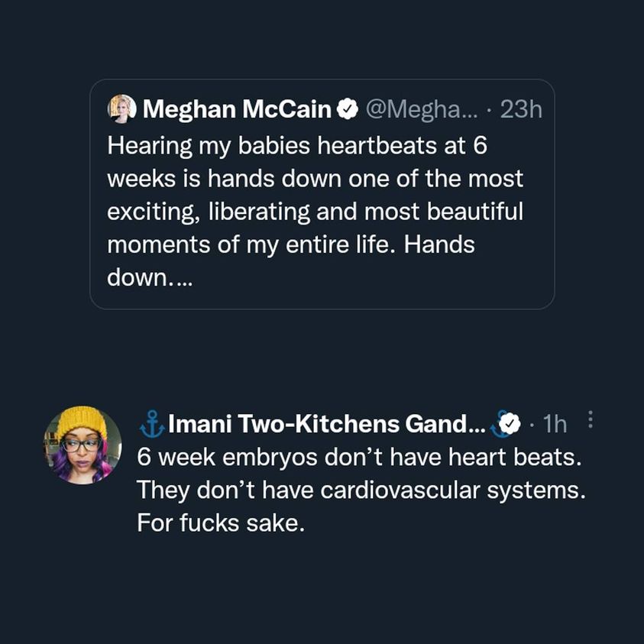This screenshot has width=644, height=644.
Task: Click Meghan McCain's small profile avatar
Action: coord(122,108)
